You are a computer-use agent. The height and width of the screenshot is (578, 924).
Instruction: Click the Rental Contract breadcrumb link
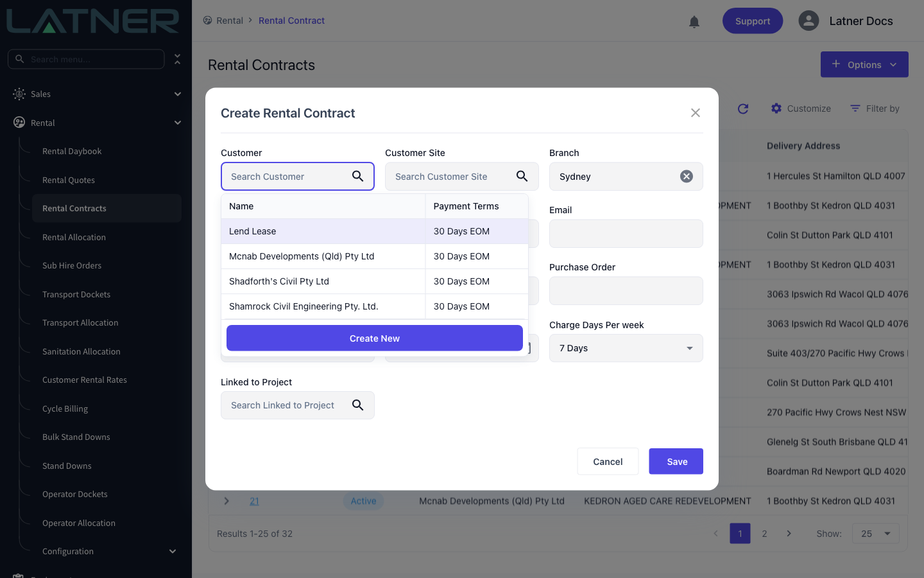[291, 21]
